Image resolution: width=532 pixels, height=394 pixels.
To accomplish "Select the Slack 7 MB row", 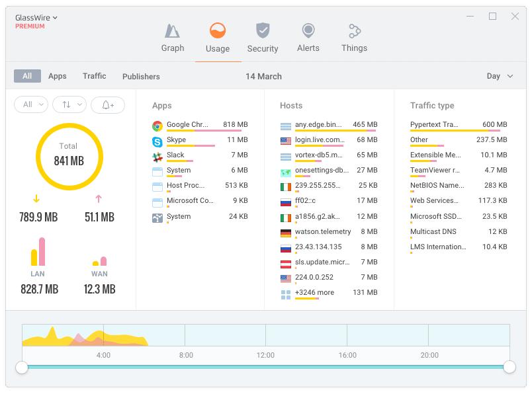I will click(x=200, y=157).
